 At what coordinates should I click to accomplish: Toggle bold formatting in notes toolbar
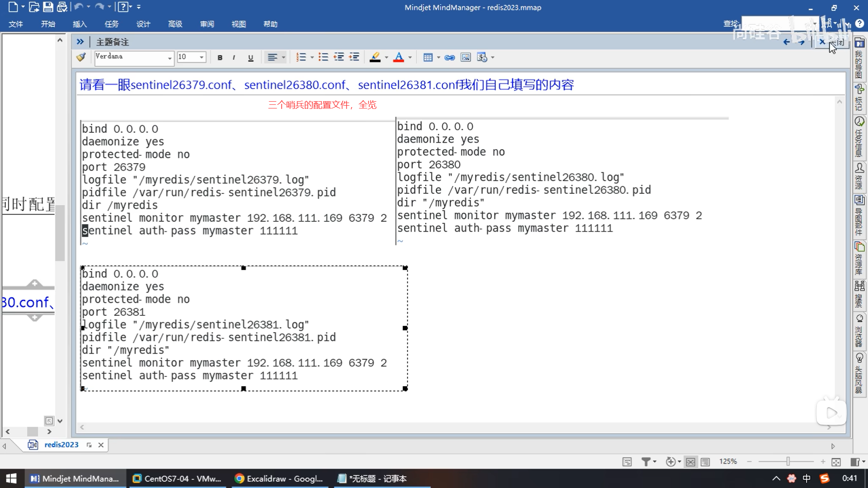pyautogui.click(x=220, y=57)
